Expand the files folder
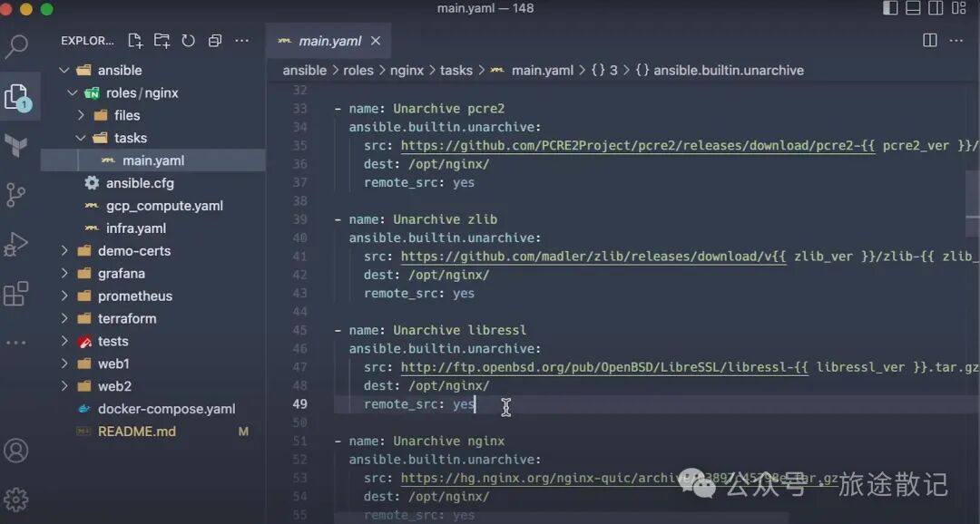 point(82,115)
